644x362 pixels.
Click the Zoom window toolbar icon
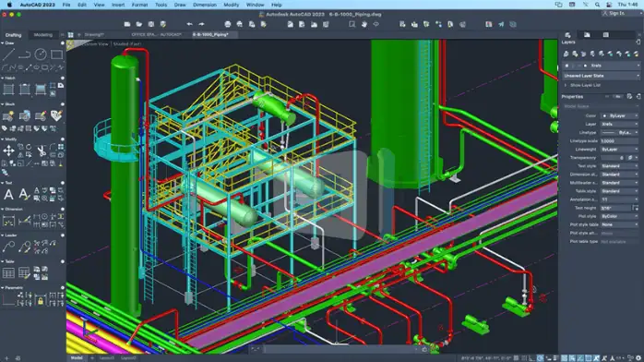tap(352, 24)
